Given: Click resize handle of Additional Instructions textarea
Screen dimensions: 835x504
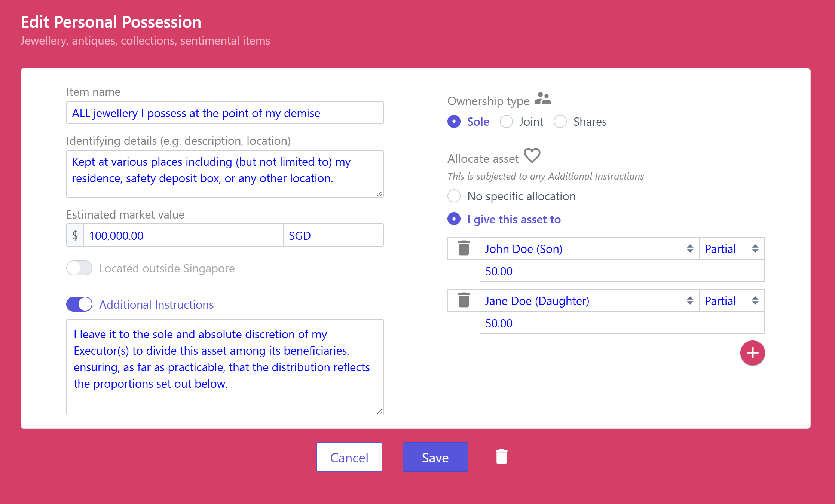Looking at the screenshot, I should [380, 411].
